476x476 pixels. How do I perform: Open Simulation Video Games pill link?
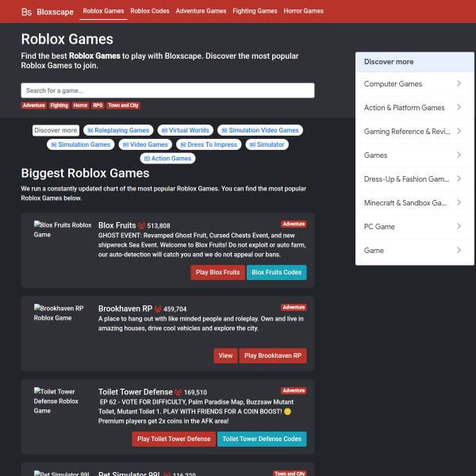click(x=260, y=130)
